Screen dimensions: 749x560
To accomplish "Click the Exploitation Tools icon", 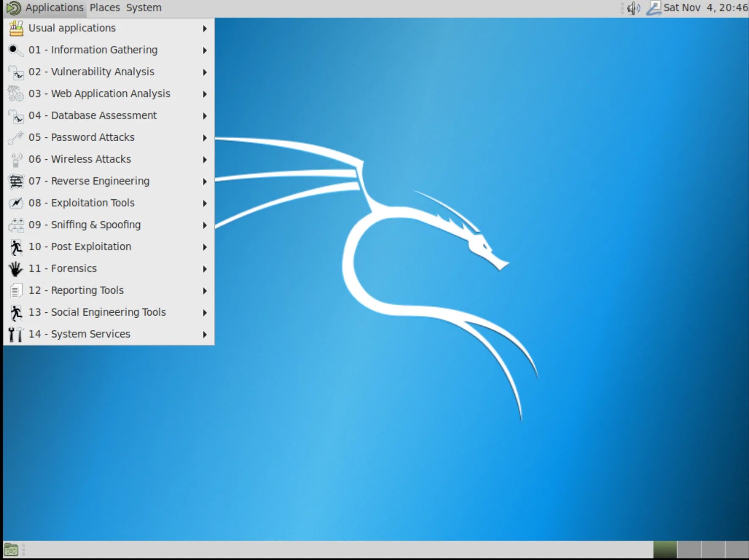I will click(x=16, y=203).
